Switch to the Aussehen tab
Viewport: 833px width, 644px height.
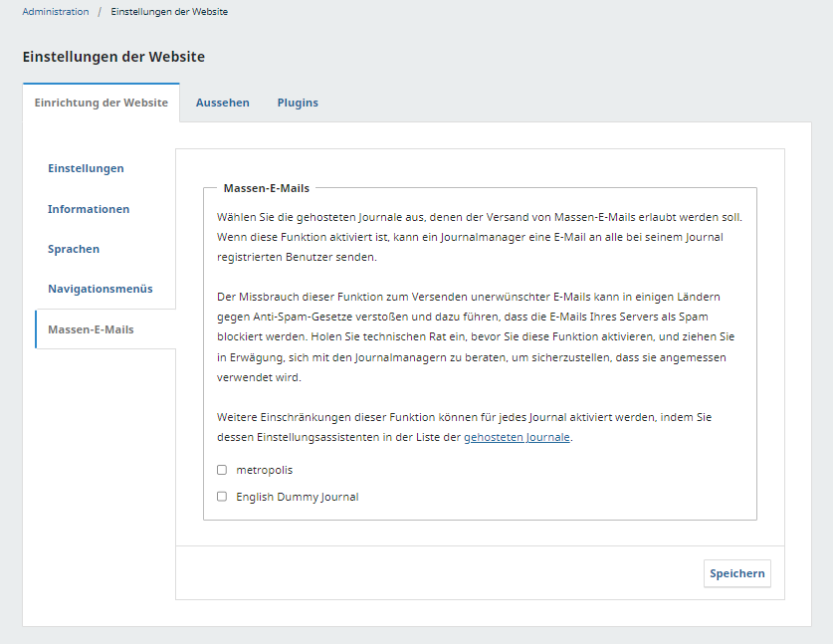coord(222,103)
